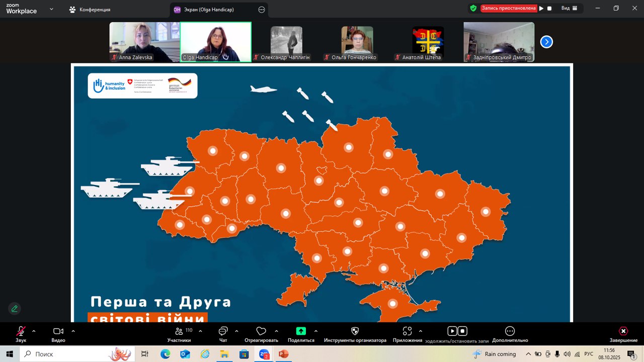Open the Chat panel
This screenshot has width=644, height=362.
pos(223,331)
